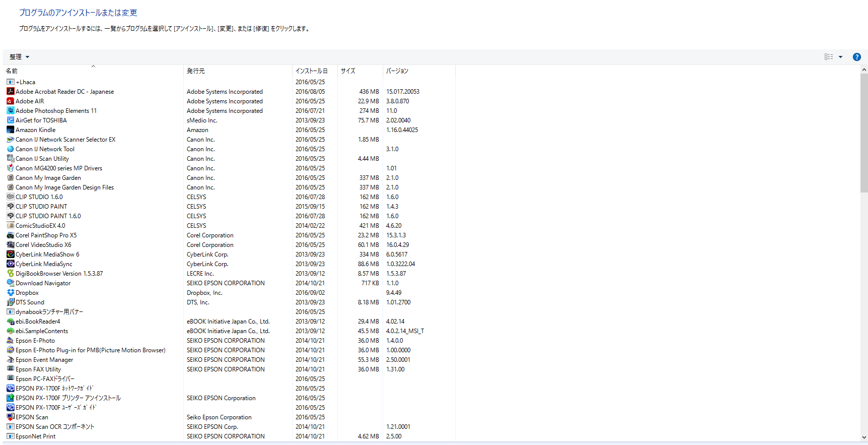
Task: Click the DTS Sound icon
Action: [x=10, y=302]
